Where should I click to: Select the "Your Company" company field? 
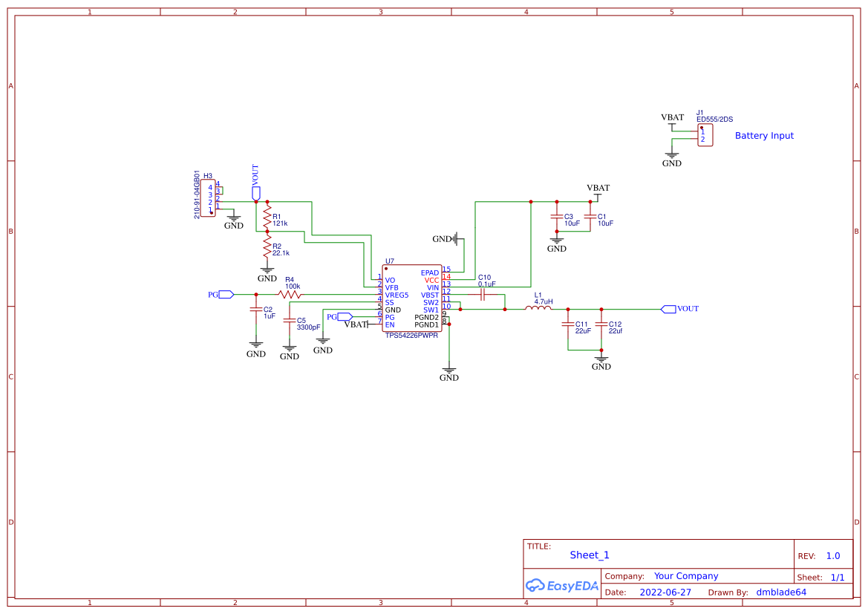[686, 576]
